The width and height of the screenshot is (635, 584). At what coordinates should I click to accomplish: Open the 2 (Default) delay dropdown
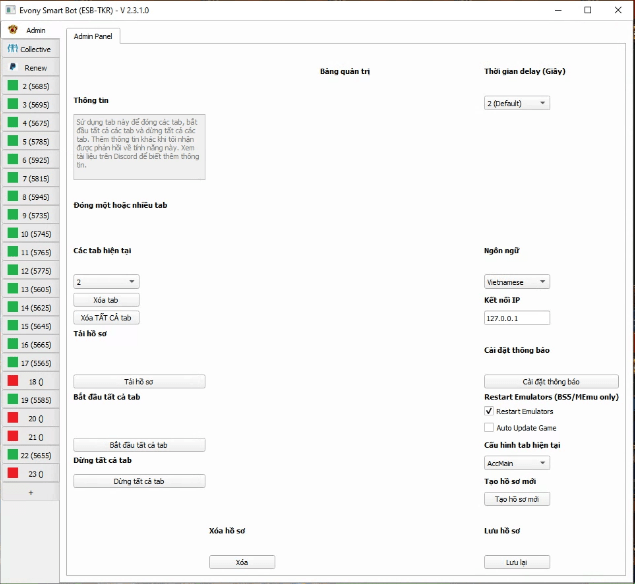[x=516, y=103]
